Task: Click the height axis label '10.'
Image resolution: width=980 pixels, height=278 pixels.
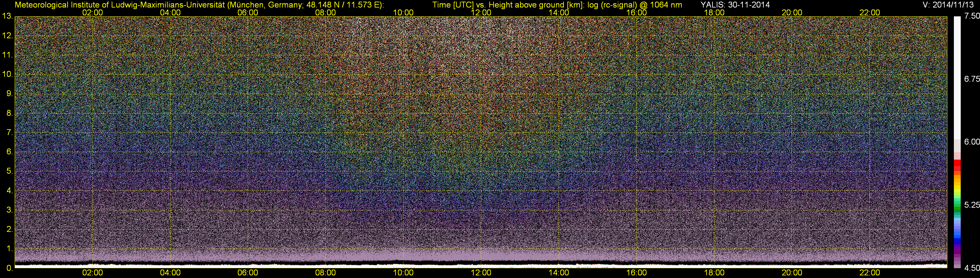Action: click(8, 74)
